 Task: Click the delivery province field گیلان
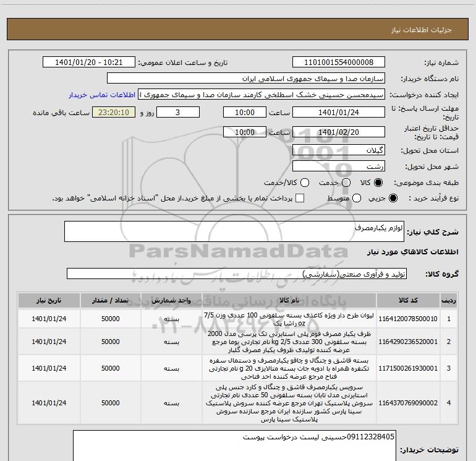coord(339,150)
